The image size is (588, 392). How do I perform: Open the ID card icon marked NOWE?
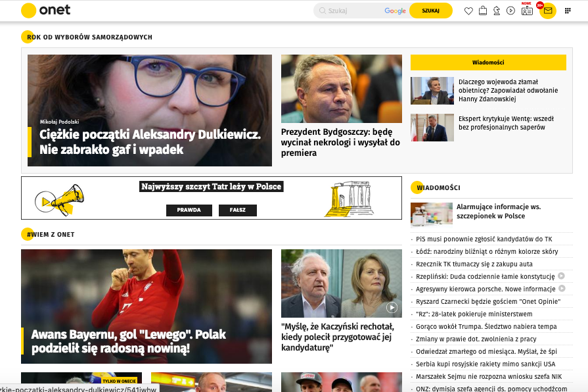point(526,11)
